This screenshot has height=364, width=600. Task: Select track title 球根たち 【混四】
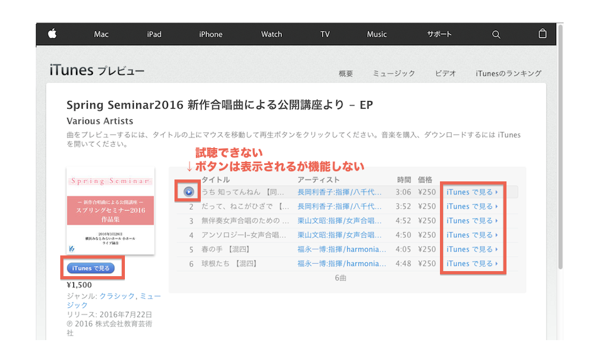pyautogui.click(x=230, y=264)
